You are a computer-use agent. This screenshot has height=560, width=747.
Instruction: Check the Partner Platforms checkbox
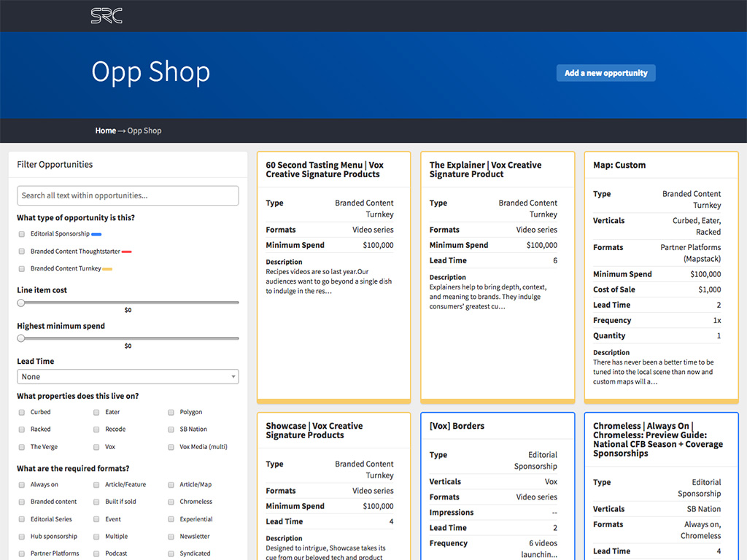pos(21,554)
